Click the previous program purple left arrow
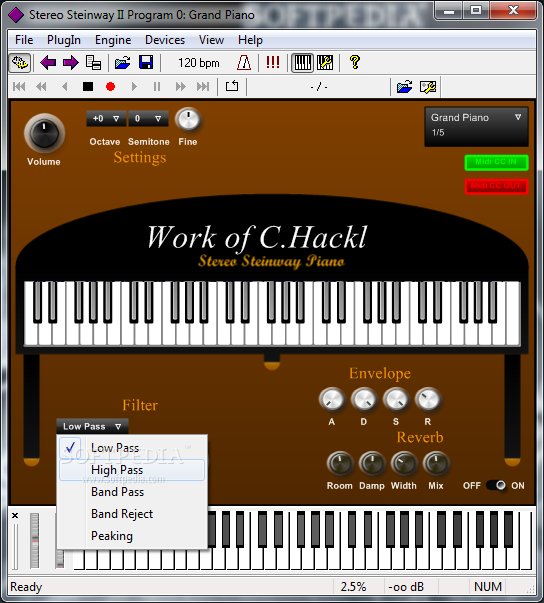The image size is (544, 603). [x=48, y=62]
